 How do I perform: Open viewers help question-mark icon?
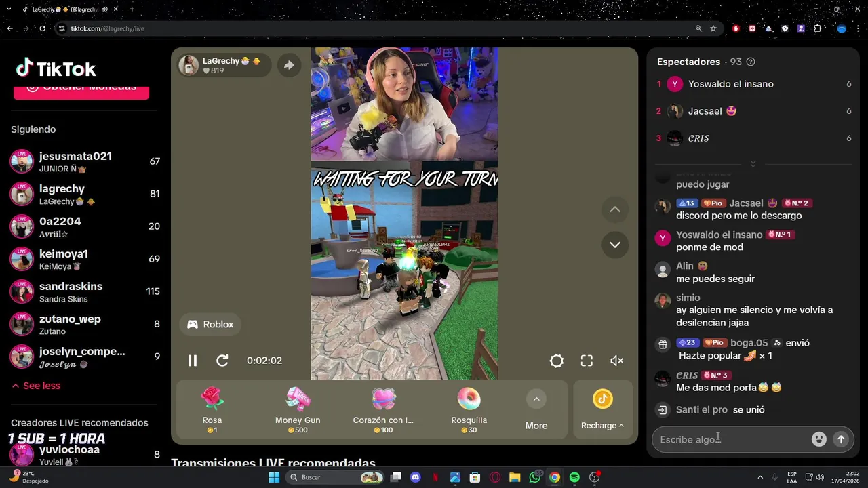(751, 62)
